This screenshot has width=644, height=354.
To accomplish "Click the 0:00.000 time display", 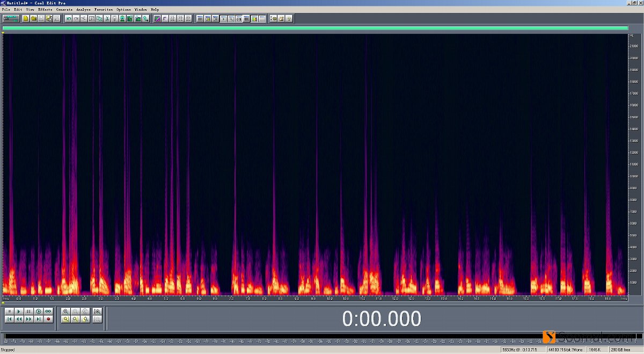I will pyautogui.click(x=381, y=319).
